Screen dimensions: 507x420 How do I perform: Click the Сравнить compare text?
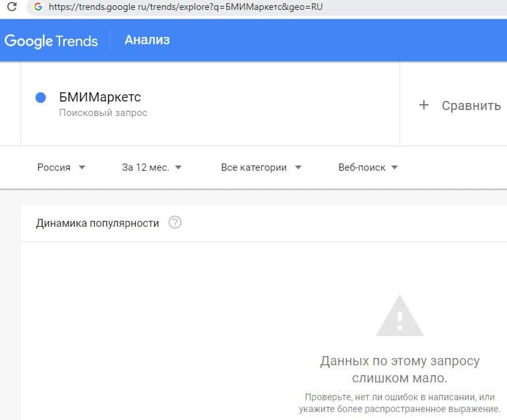click(x=471, y=105)
